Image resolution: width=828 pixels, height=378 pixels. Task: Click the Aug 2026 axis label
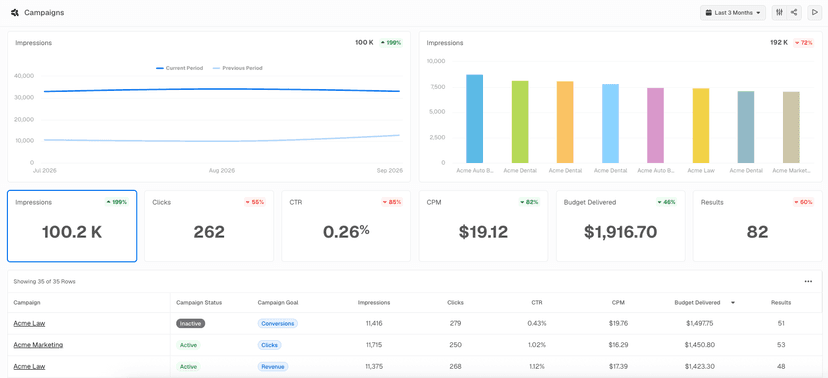(221, 171)
